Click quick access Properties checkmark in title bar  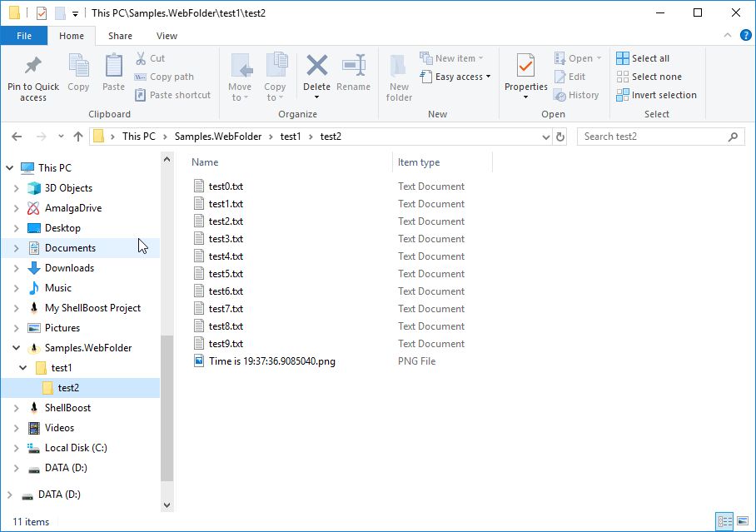(42, 13)
